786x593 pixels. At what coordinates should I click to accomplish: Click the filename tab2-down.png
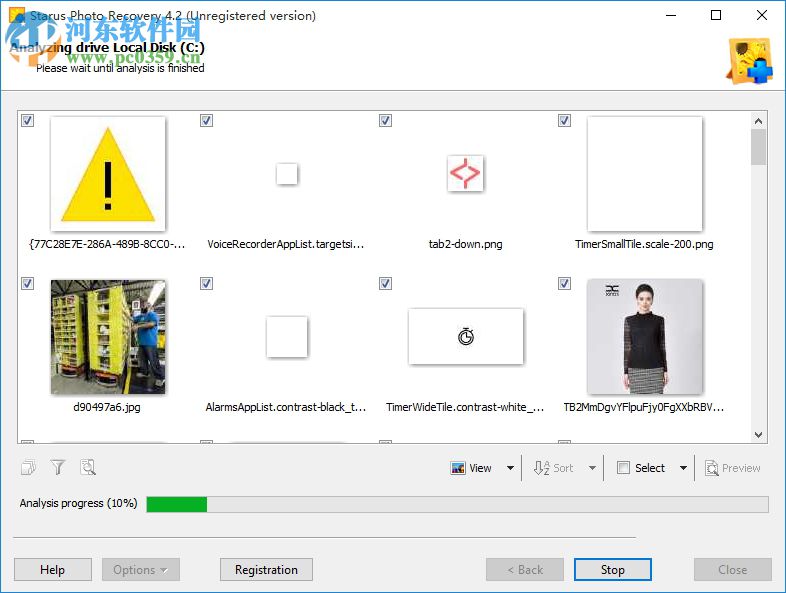465,244
